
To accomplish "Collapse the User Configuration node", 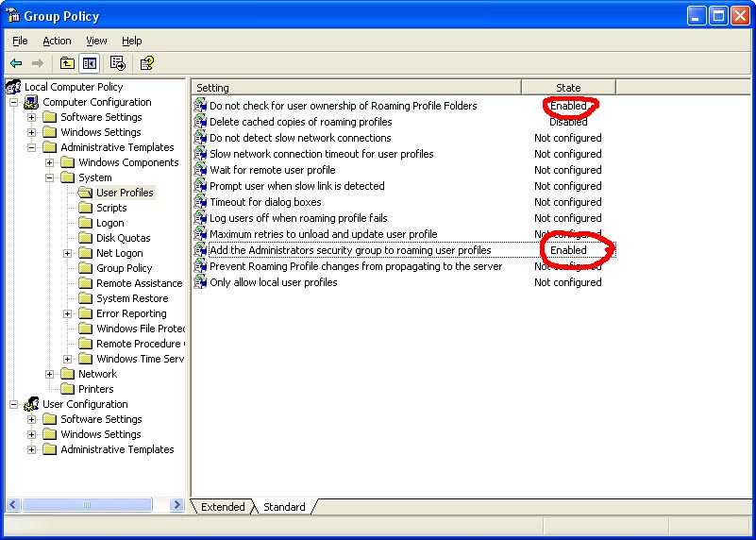I will [13, 404].
